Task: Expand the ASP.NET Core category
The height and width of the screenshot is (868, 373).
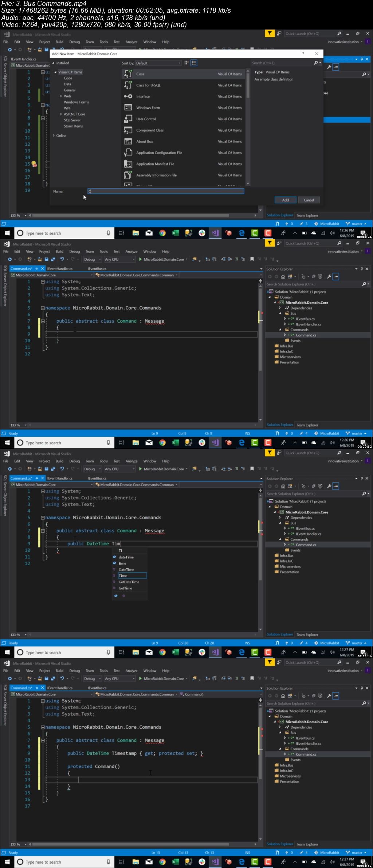Action: [61, 114]
